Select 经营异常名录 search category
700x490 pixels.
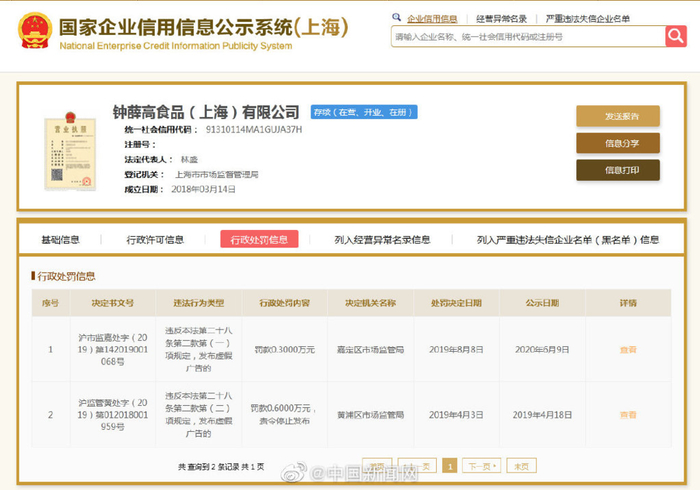[501, 19]
